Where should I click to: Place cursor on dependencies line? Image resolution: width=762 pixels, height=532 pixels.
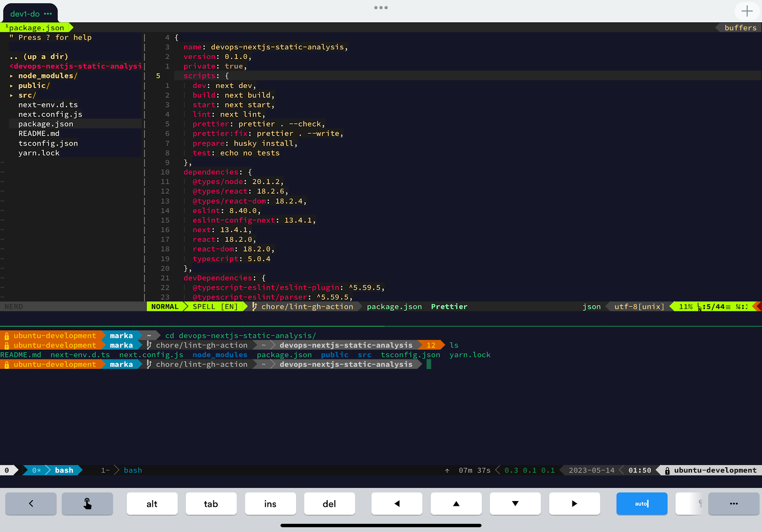point(218,172)
